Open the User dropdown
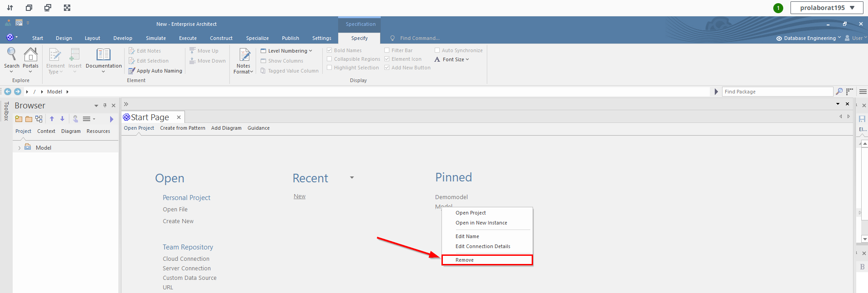 (856, 38)
